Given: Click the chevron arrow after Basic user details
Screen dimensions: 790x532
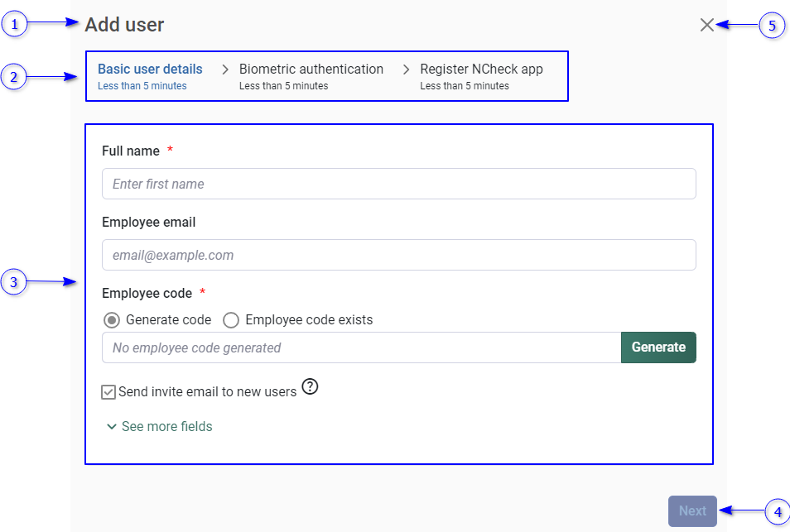Looking at the screenshot, I should (224, 69).
